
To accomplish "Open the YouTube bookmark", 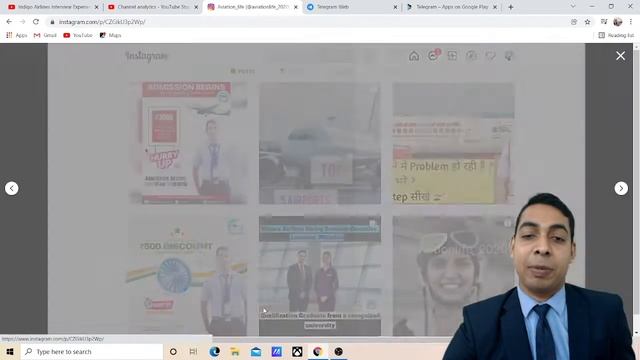I will click(78, 36).
